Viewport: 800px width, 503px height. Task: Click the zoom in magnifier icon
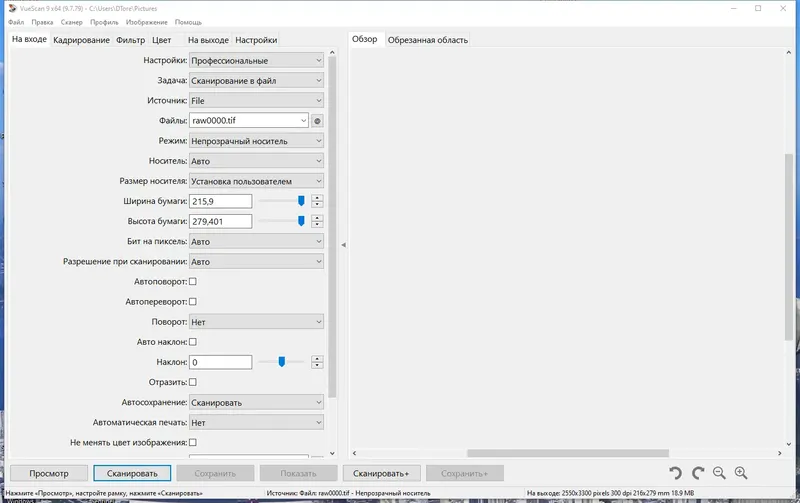pos(741,473)
